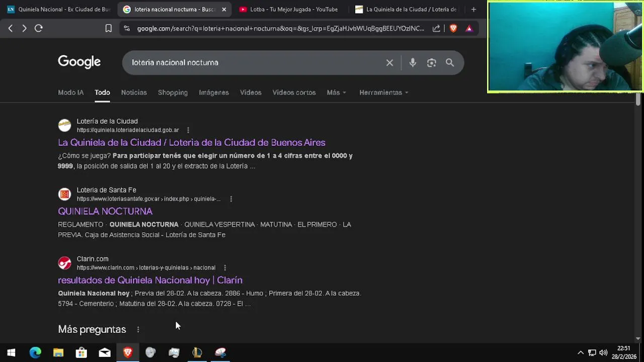Open site settings icon in address bar
Image resolution: width=644 pixels, height=362 pixels.
126,29
